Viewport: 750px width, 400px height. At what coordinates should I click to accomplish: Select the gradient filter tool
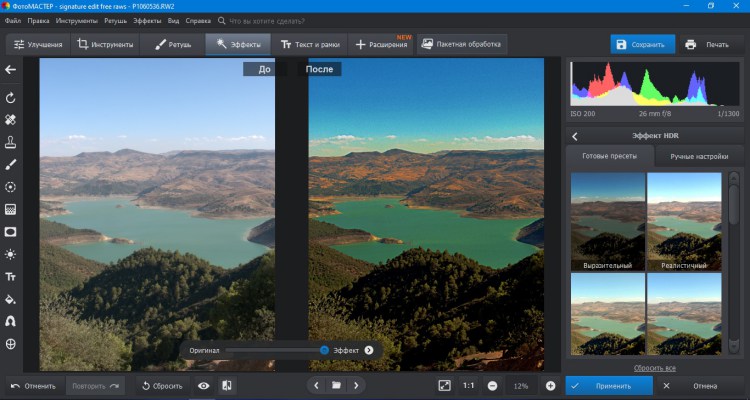pyautogui.click(x=11, y=210)
